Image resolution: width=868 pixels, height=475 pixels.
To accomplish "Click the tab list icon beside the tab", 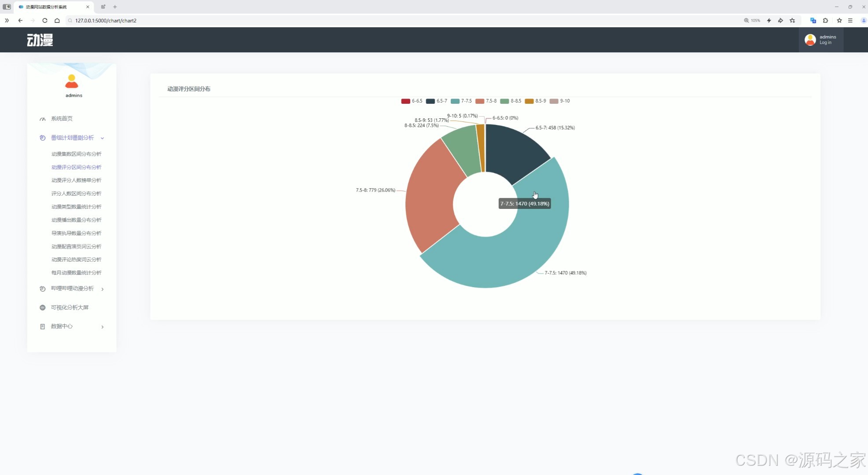I will click(103, 7).
